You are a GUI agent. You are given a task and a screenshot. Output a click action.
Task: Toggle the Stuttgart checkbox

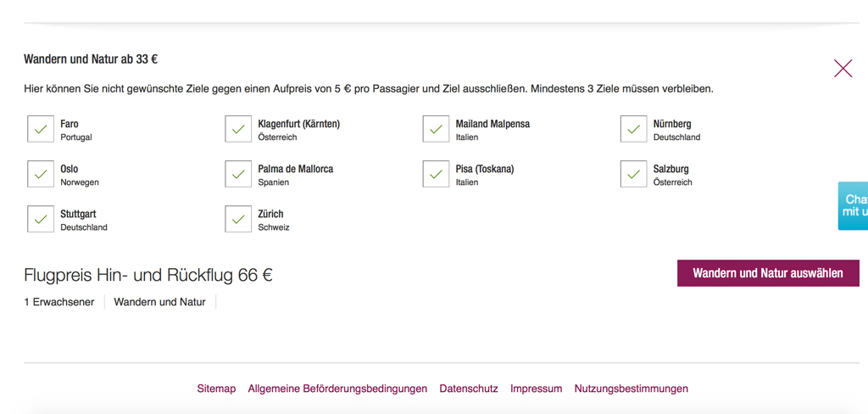tap(41, 219)
